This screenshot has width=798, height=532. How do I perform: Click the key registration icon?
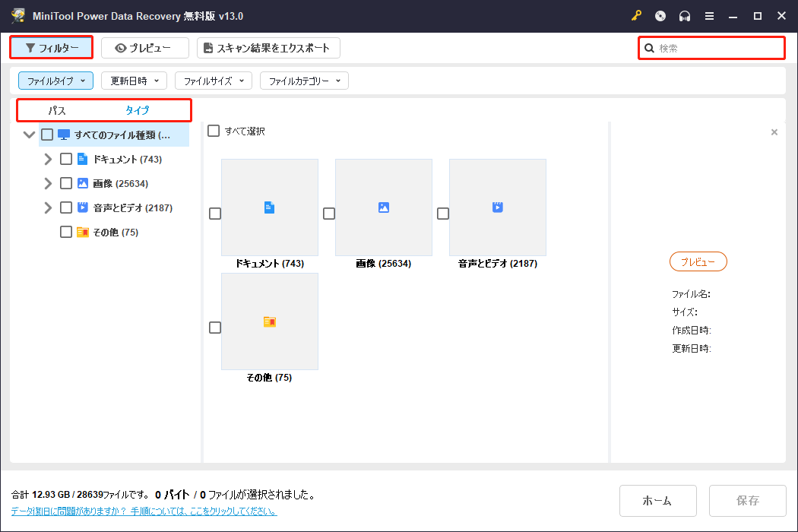tap(636, 16)
